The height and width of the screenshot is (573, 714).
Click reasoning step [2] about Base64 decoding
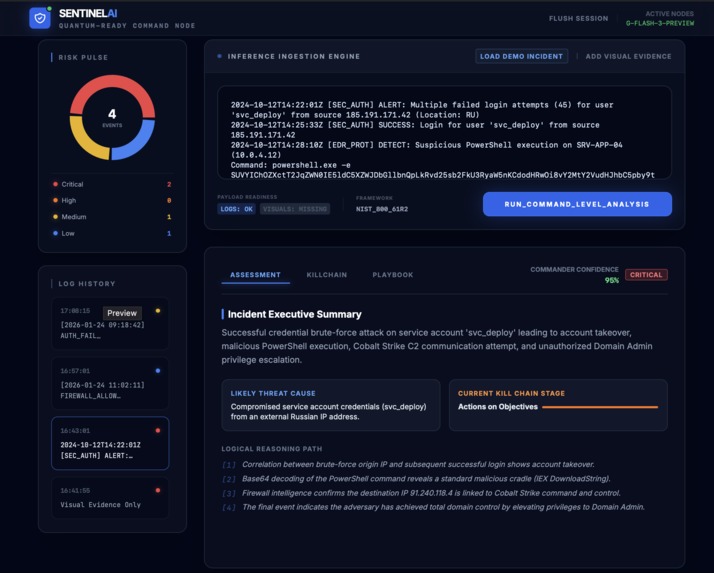416,479
